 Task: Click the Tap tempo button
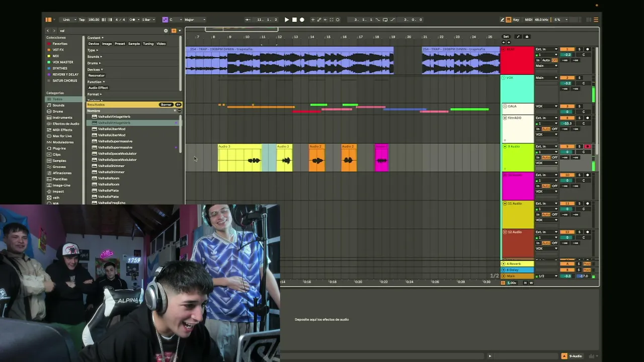82,20
